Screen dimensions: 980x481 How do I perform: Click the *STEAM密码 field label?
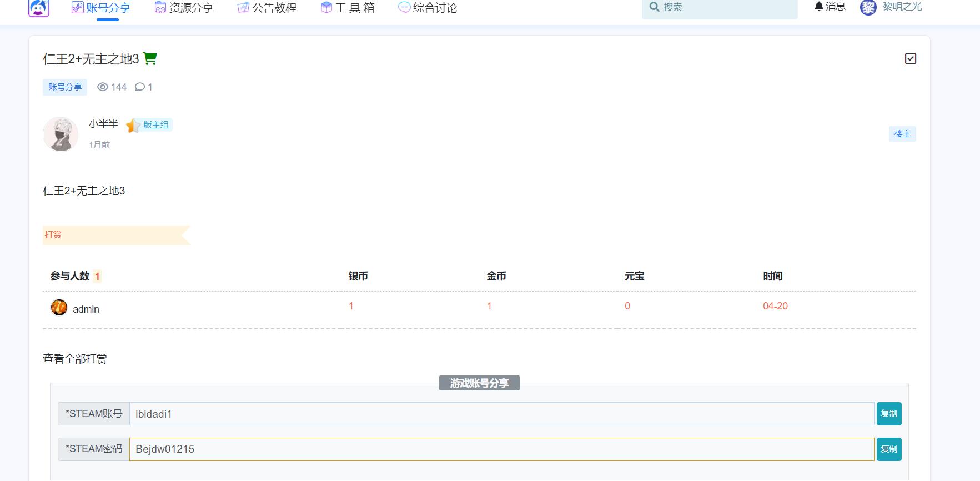point(94,449)
